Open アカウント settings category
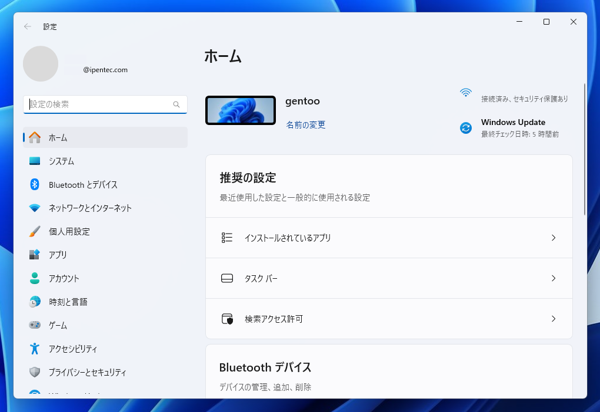Viewport: 600px width, 412px height. coord(105,278)
